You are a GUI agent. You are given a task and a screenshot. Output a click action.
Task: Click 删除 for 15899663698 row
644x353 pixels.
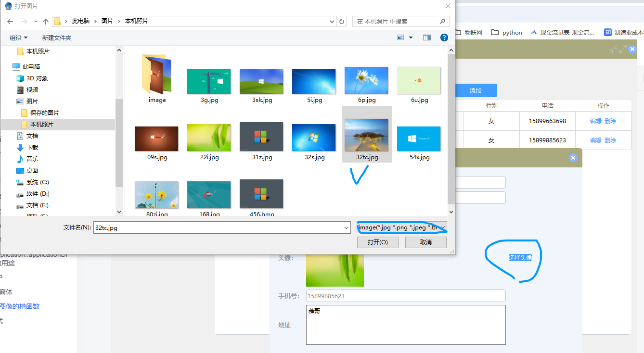610,121
